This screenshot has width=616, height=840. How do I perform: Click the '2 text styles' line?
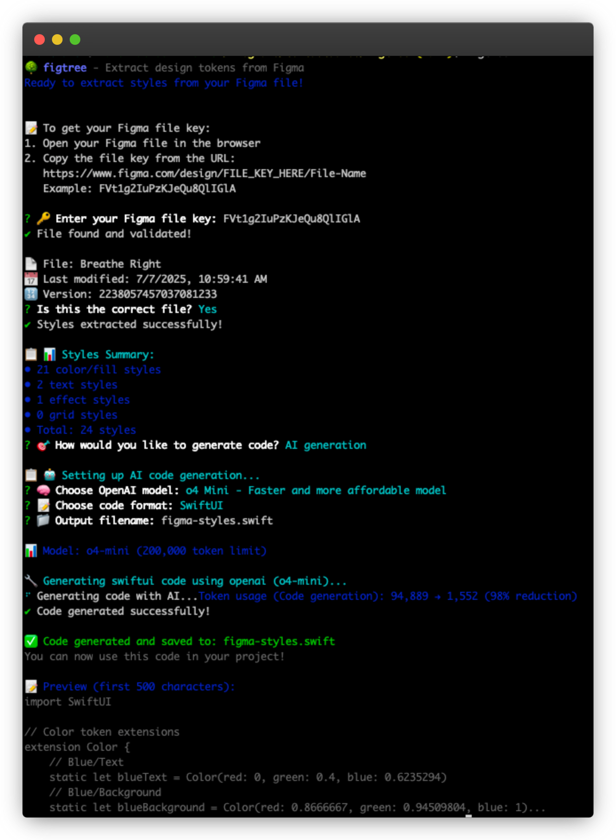tap(77, 384)
